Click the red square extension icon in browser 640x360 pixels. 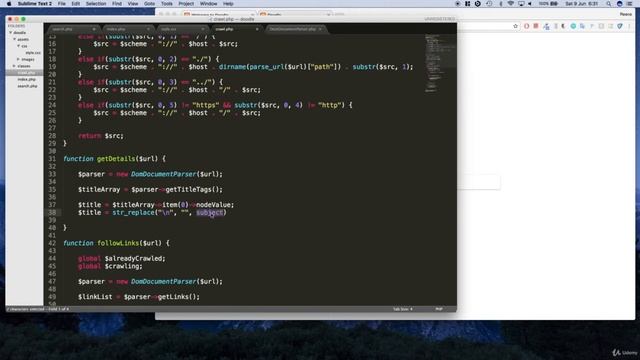point(536,26)
